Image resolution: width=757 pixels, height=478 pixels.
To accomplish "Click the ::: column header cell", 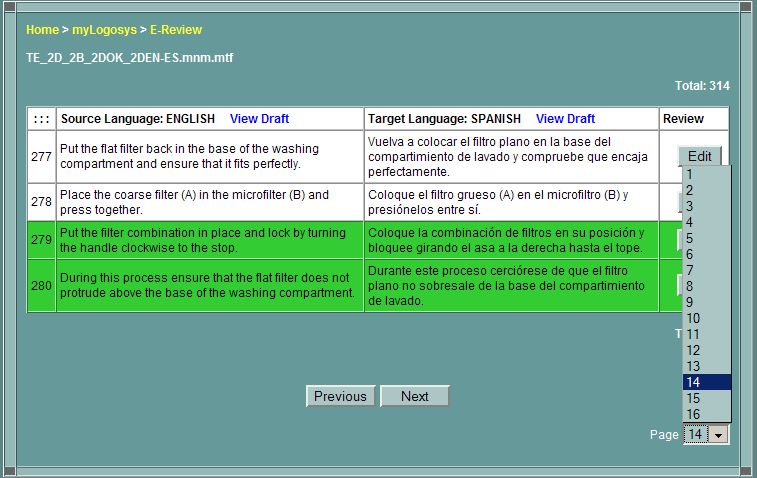I will pyautogui.click(x=41, y=119).
